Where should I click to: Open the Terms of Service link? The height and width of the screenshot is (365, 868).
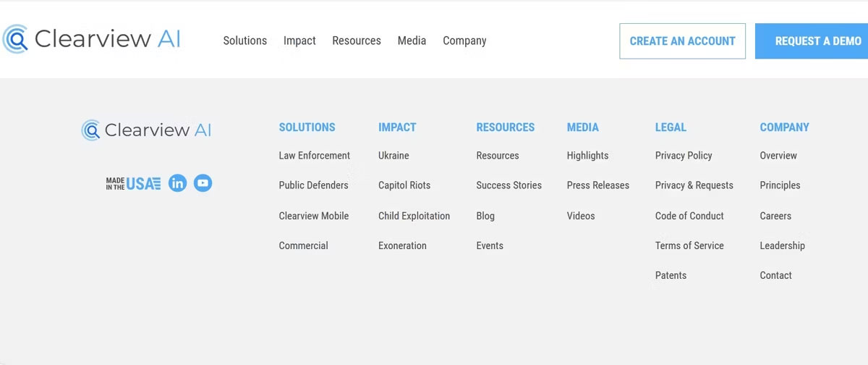[x=690, y=246]
